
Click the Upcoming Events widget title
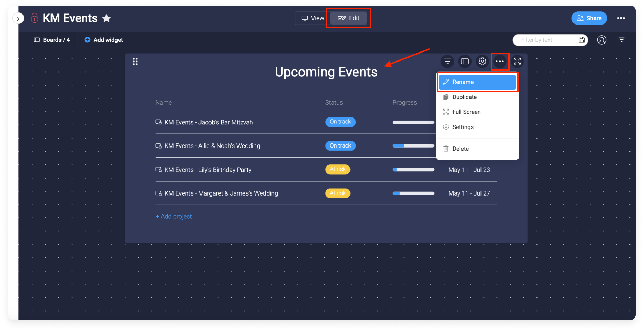pyautogui.click(x=326, y=72)
